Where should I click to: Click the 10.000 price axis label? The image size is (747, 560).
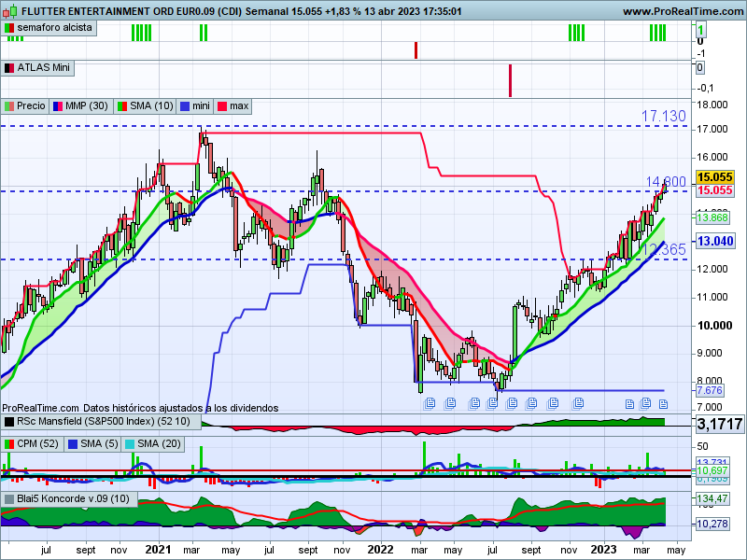(x=714, y=326)
